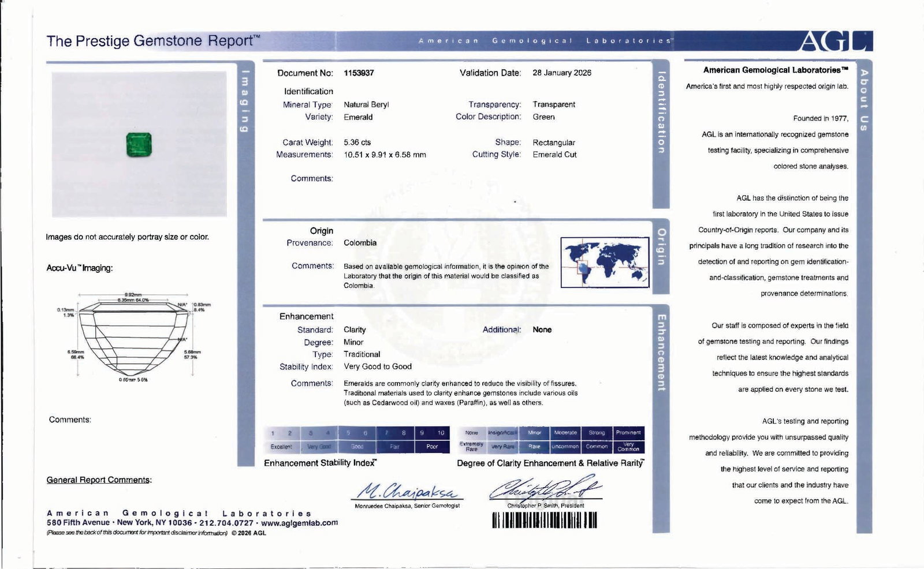Viewport: 924px width, 569px height.
Task: Click the phone number "212.704.0727"
Action: click(x=226, y=523)
